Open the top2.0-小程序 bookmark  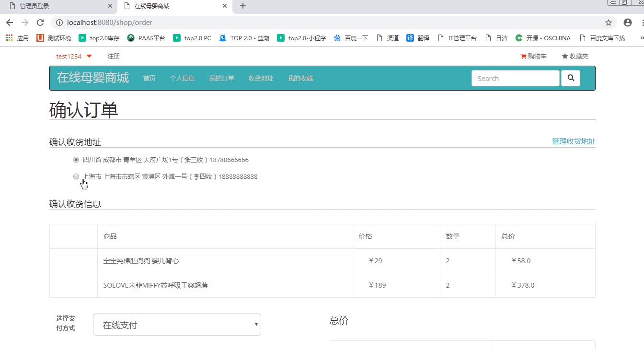pos(301,38)
